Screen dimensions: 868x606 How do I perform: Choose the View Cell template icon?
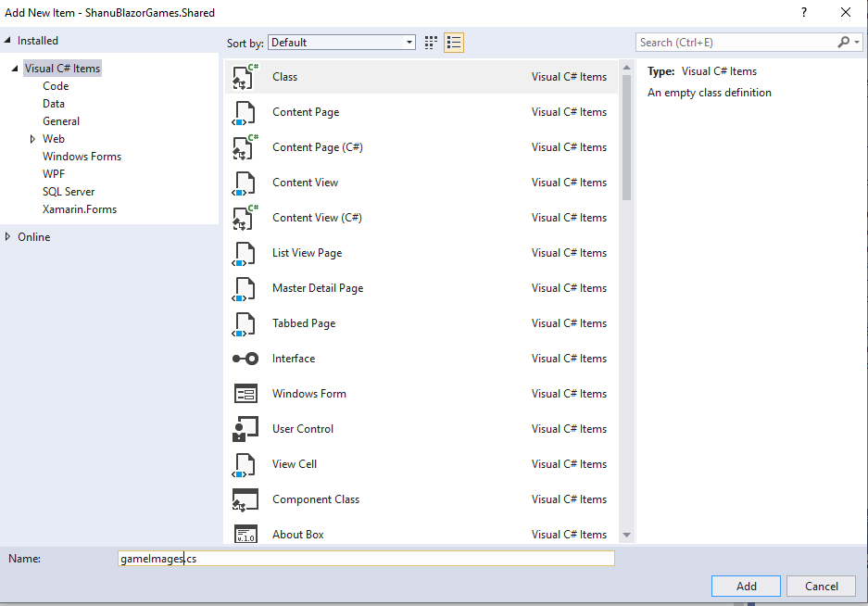click(245, 465)
